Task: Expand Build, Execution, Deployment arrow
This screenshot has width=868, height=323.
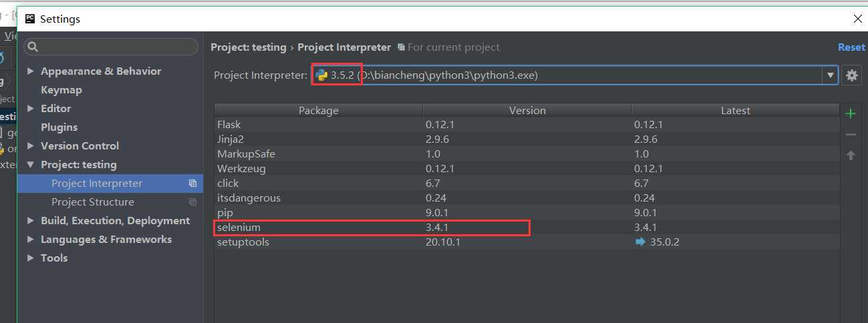Action: coord(31,221)
